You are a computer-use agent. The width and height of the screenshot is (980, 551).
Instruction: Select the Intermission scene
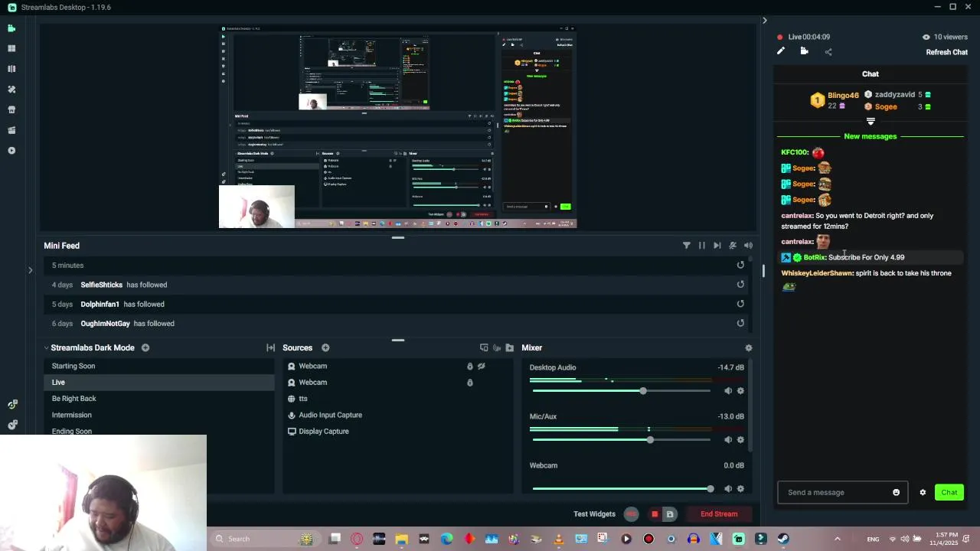(x=159, y=415)
